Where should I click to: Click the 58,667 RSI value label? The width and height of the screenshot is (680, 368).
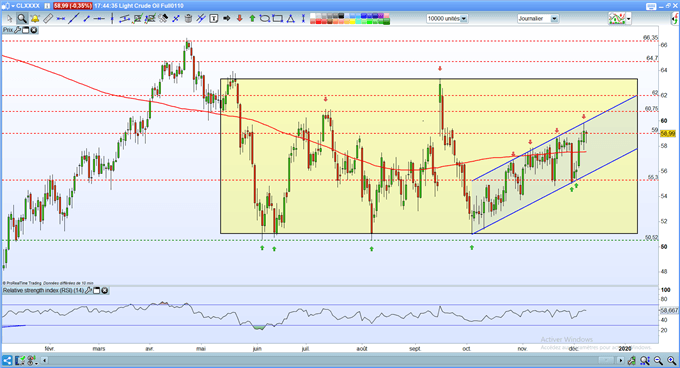click(x=669, y=310)
